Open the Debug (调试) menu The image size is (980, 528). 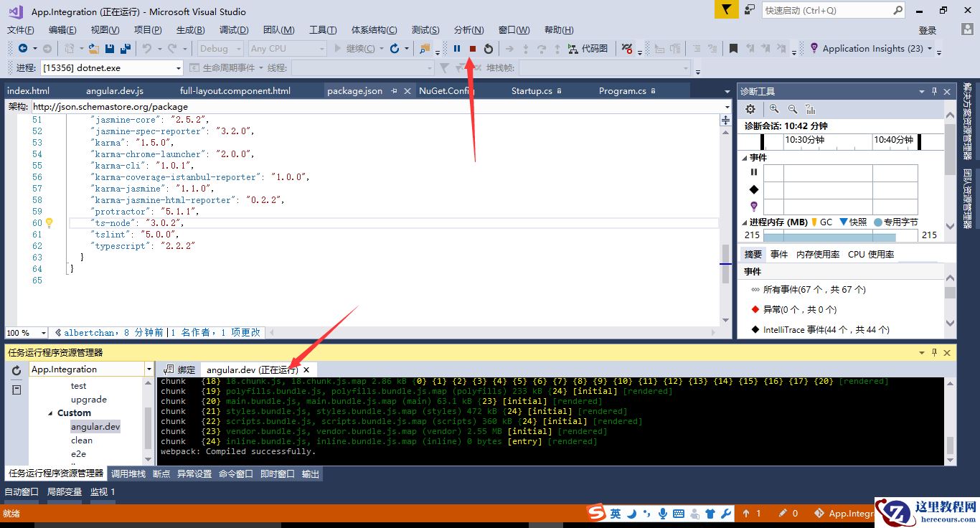(234, 29)
